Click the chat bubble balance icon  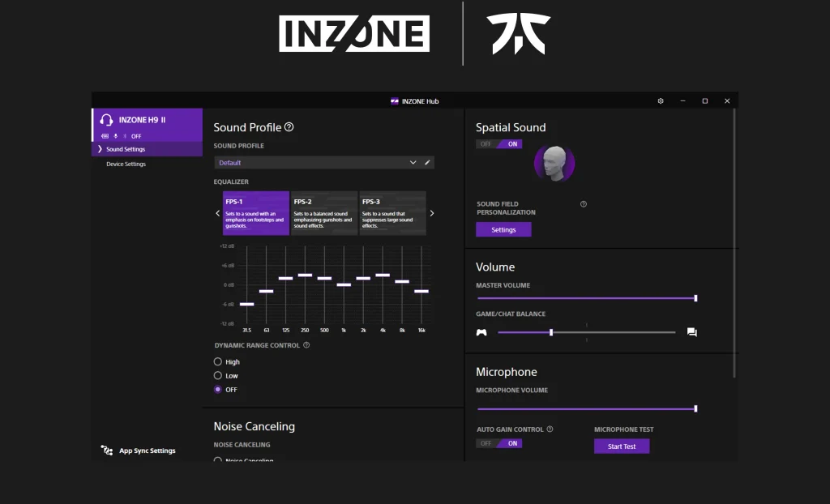coord(691,332)
